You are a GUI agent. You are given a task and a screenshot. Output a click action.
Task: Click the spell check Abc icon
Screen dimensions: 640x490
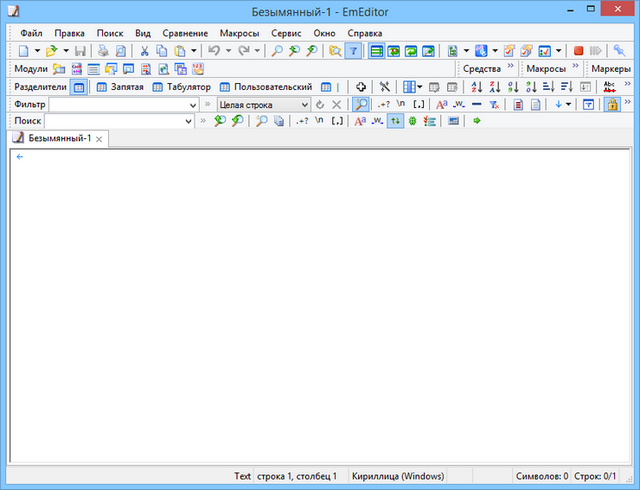pos(609,87)
